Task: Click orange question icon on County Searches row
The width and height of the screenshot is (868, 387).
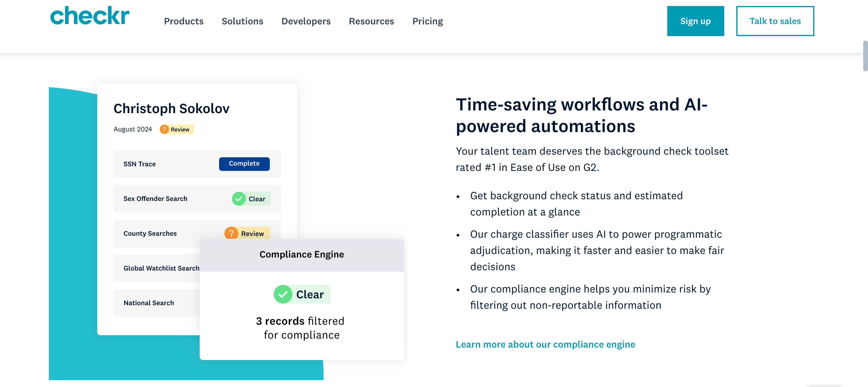Action: tap(231, 233)
